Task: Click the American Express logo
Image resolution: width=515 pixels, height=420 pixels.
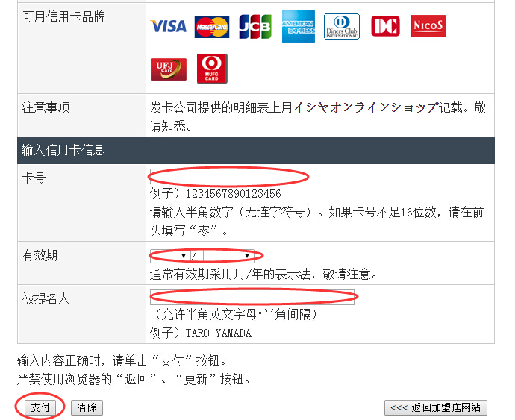Action: click(x=298, y=27)
